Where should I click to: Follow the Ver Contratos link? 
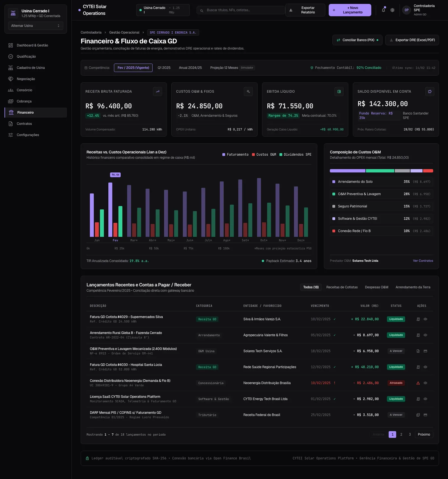(x=423, y=261)
